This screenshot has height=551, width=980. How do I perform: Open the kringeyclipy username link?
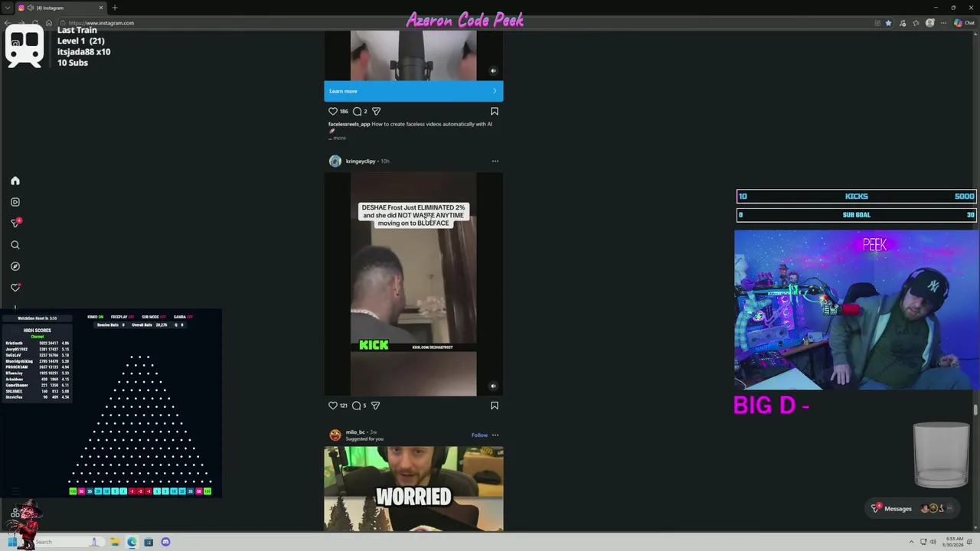(361, 161)
